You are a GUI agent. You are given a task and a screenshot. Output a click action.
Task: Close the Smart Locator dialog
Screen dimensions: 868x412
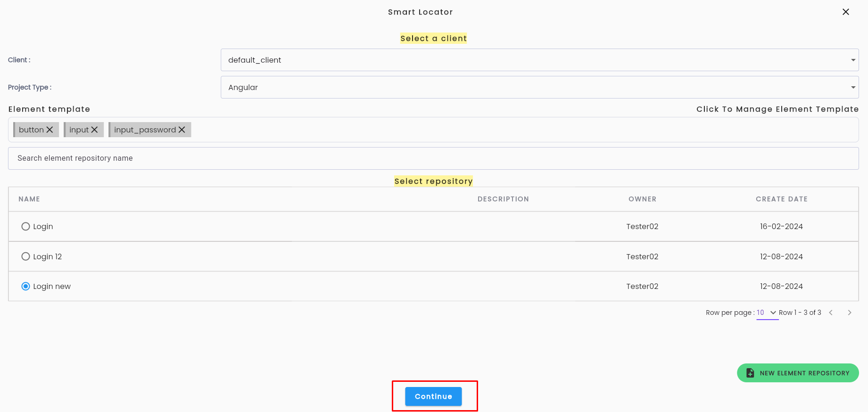pos(846,12)
